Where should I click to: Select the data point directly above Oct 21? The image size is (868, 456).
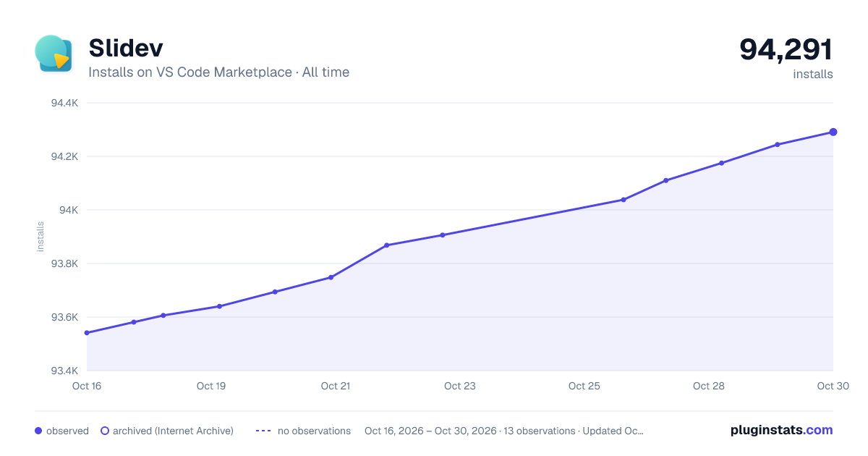[331, 277]
